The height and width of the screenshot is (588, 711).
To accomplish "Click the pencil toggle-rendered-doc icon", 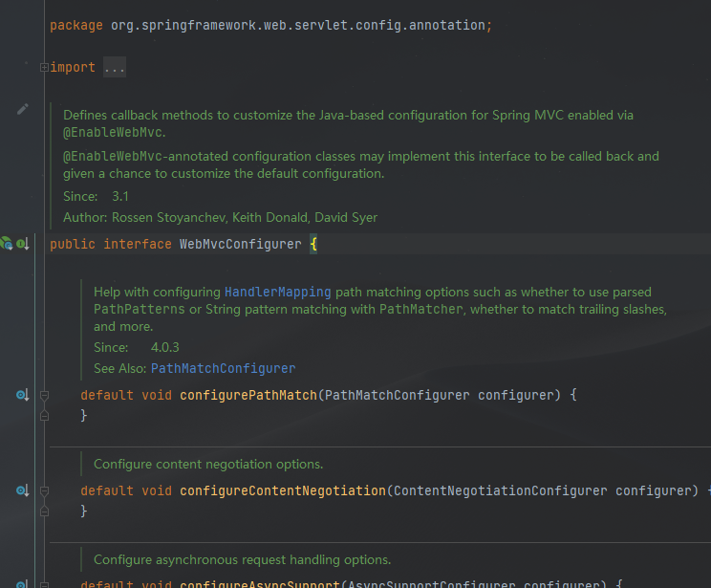I will (22, 109).
